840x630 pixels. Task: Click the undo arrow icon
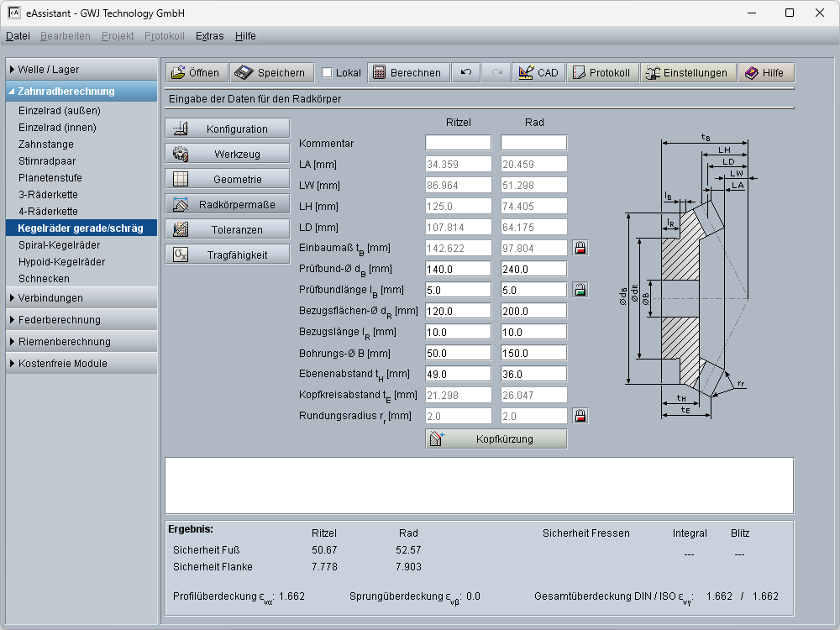[466, 73]
